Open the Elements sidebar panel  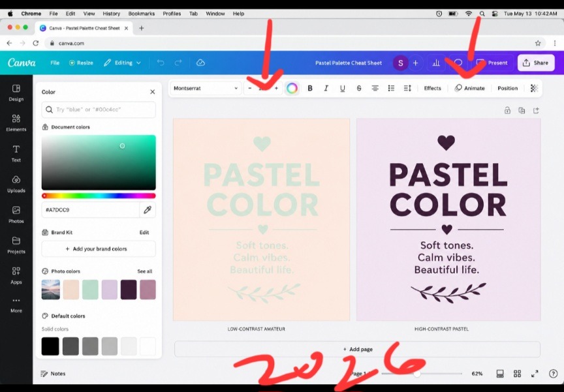coord(16,123)
